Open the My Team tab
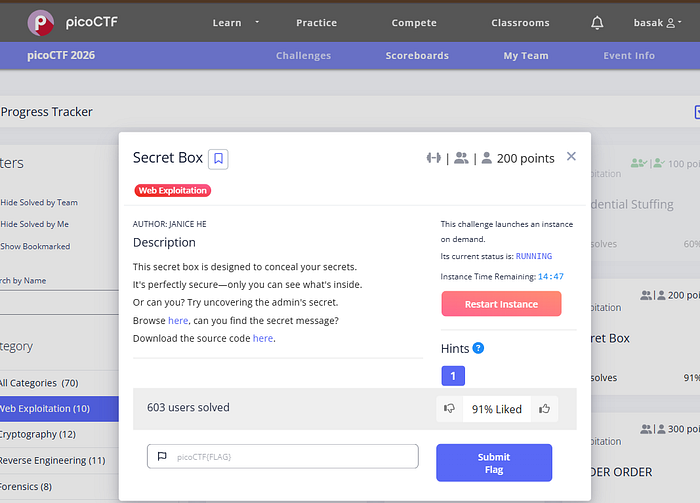Image resolution: width=700 pixels, height=503 pixels. pos(526,56)
